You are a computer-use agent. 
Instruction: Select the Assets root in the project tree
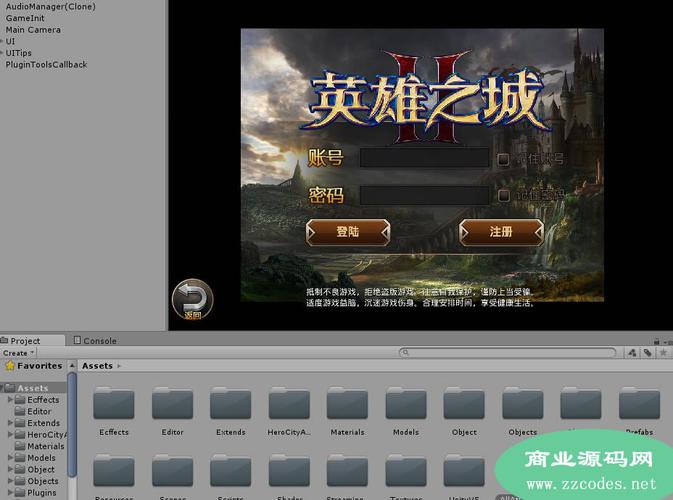(x=33, y=388)
